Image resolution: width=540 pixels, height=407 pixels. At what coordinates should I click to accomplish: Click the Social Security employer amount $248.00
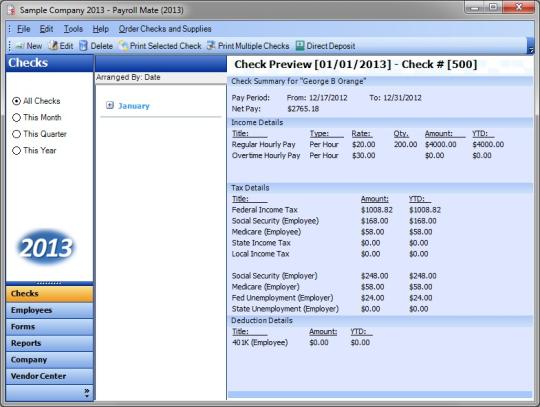[x=374, y=276]
